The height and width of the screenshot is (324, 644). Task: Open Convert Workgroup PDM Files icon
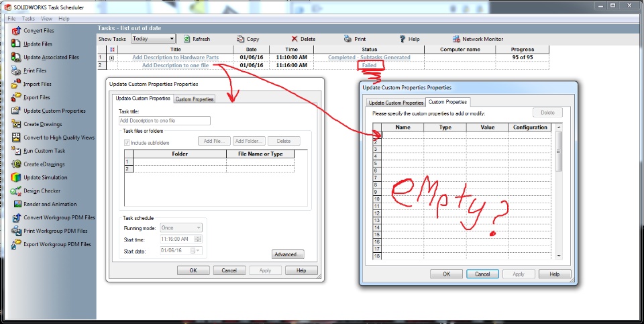tap(16, 217)
